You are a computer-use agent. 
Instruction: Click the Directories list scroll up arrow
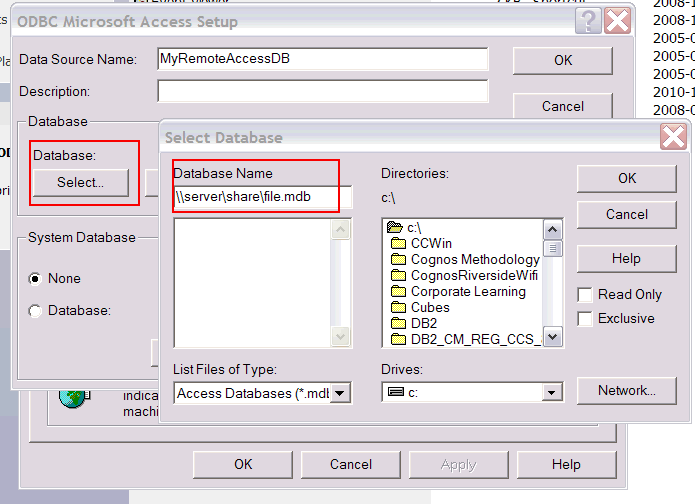point(552,230)
